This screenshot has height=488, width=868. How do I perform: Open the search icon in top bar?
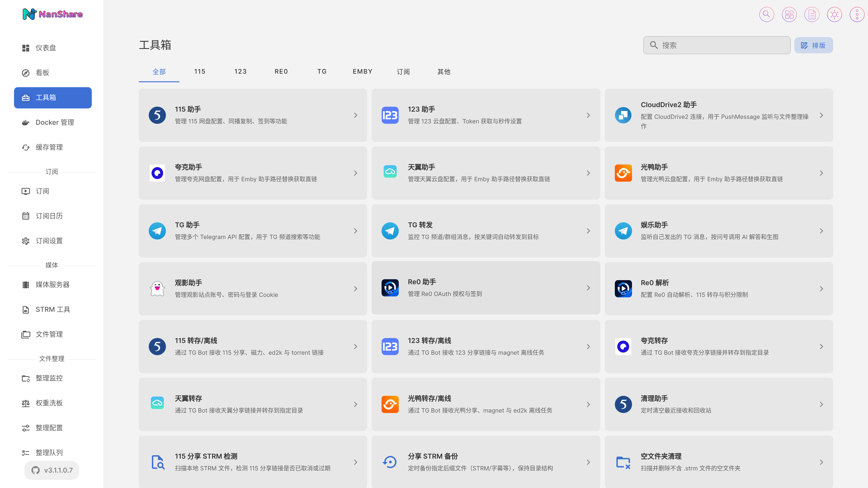click(x=766, y=14)
